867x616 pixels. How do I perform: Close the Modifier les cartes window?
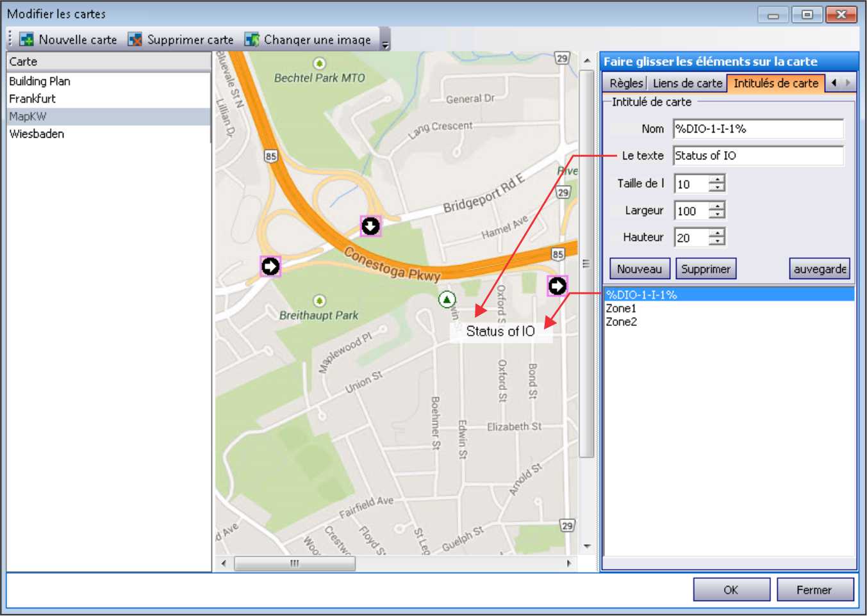click(841, 15)
